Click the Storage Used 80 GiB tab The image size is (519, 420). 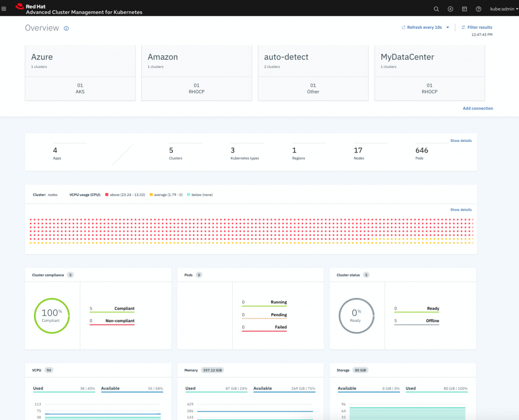[x=436, y=389]
